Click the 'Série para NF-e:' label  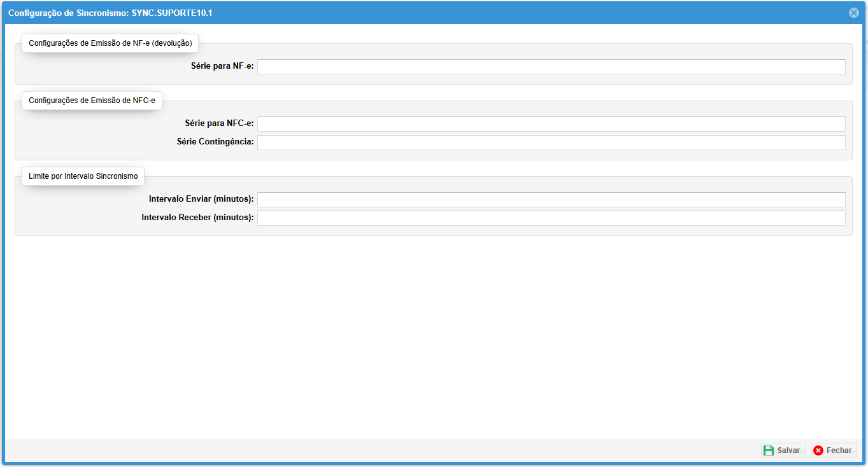click(222, 66)
